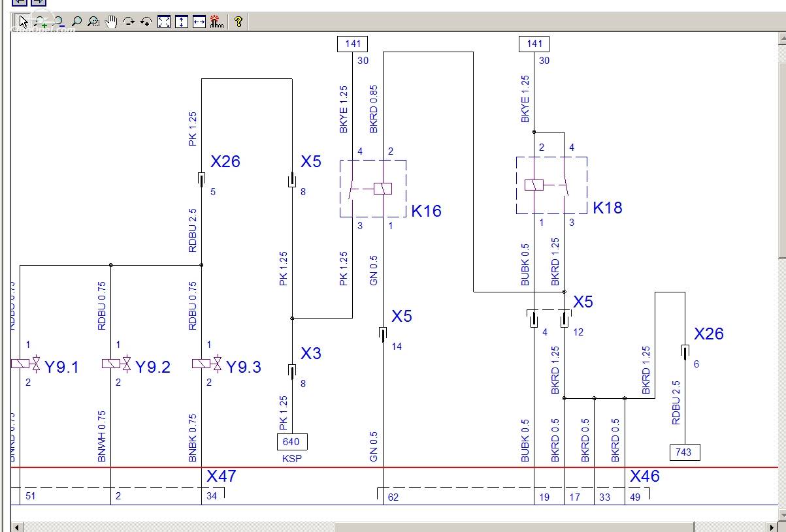Click the BKRD 0.85 wire label
This screenshot has height=532, width=786.
click(x=374, y=109)
